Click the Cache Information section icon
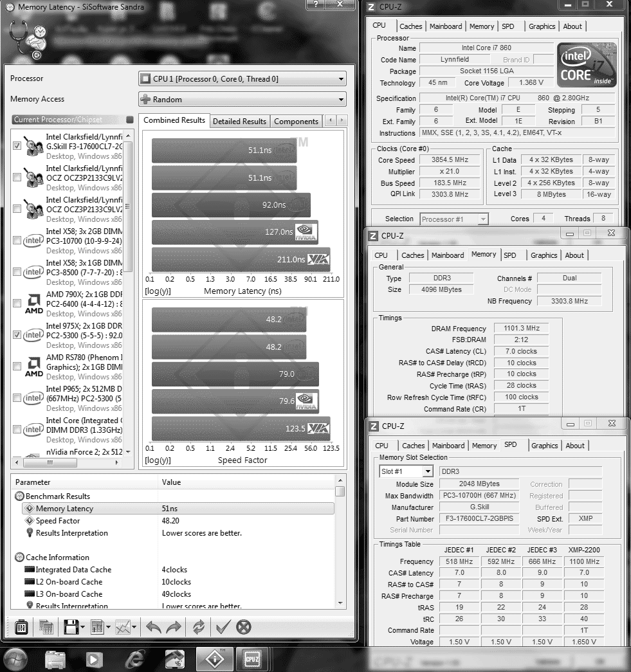631x672 pixels. click(19, 558)
